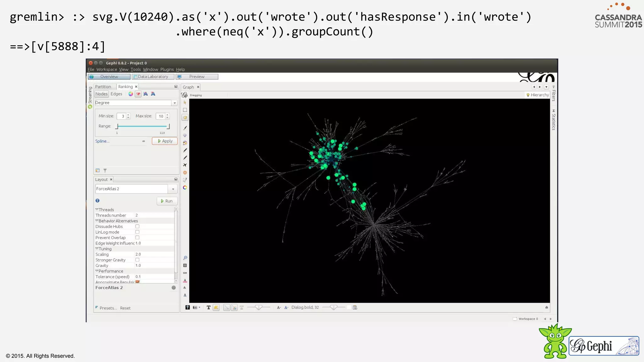Enable the Prevent Overlap checkbox
Screen dimensions: 644x362
click(137, 238)
